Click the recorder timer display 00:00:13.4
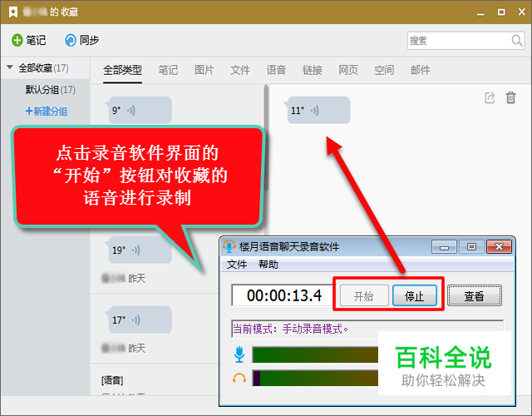 click(x=283, y=295)
